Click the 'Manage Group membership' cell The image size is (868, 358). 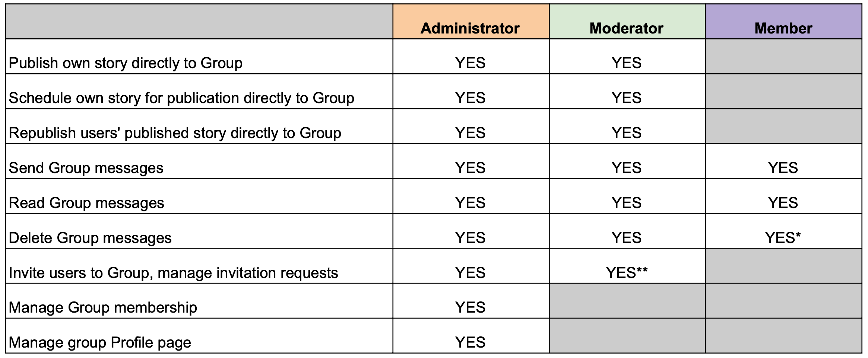click(x=199, y=301)
